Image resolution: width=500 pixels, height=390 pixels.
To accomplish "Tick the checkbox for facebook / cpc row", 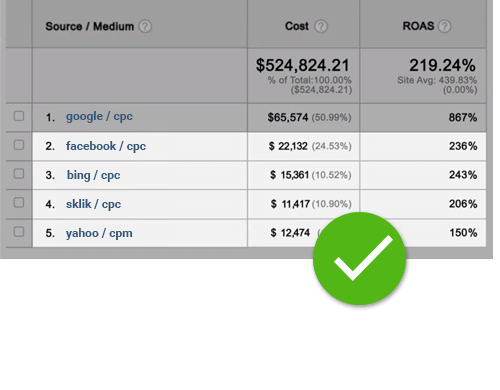I will [x=19, y=145].
